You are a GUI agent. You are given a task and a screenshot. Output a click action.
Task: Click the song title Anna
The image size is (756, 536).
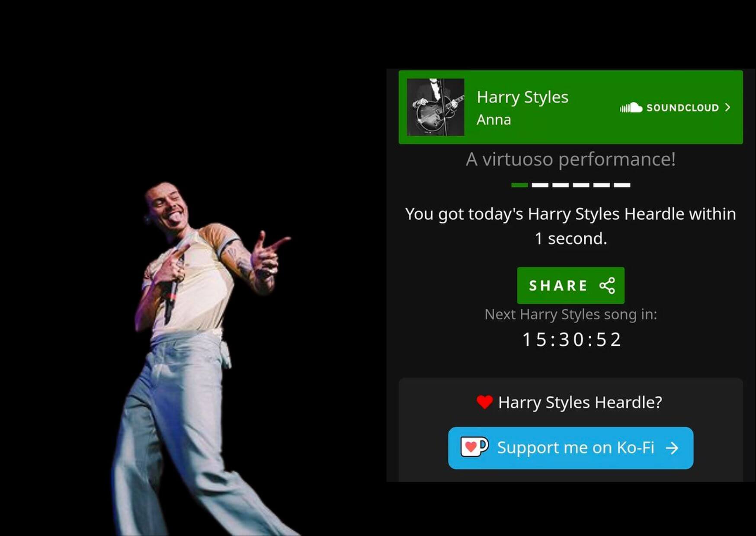tap(493, 120)
